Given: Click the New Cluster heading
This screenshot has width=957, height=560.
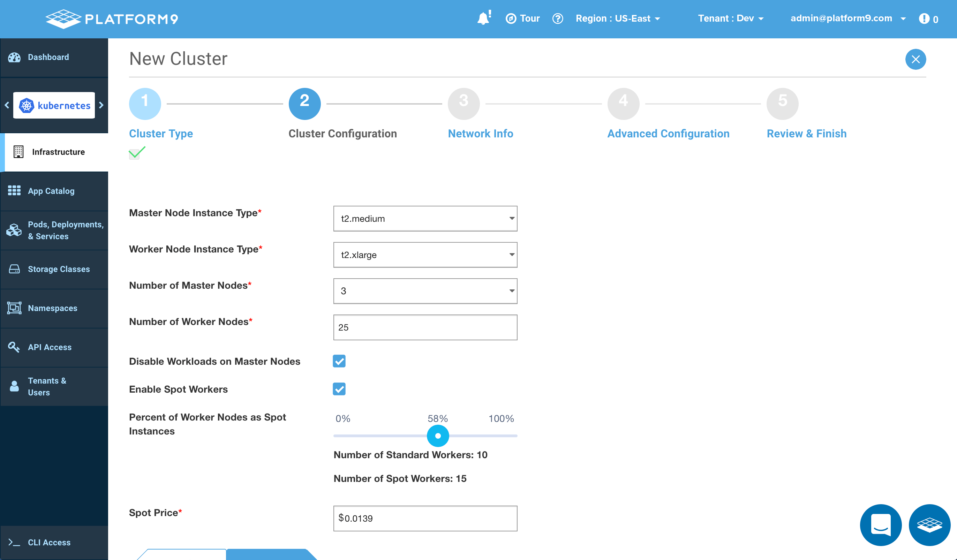Looking at the screenshot, I should [178, 59].
